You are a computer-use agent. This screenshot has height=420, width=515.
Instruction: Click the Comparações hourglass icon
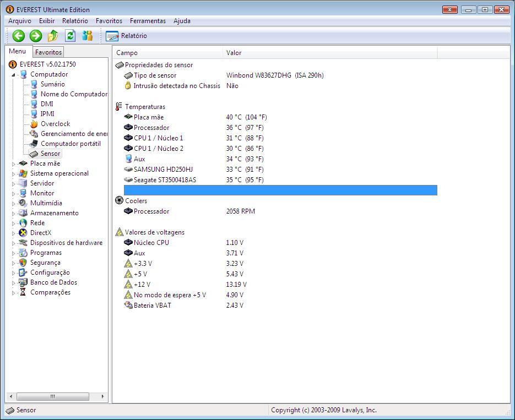[x=23, y=292]
